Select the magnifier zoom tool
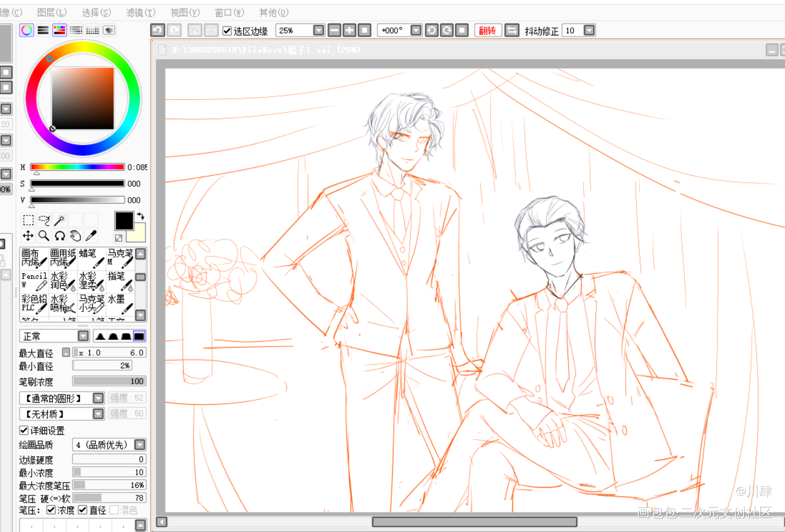785x532 pixels. click(x=44, y=235)
